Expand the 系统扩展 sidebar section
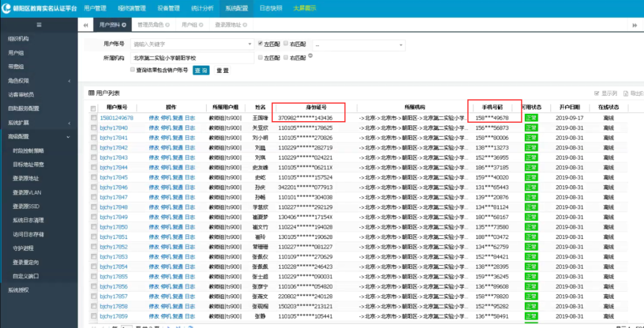Image resolution: width=644 pixels, height=328 pixels. (39, 123)
